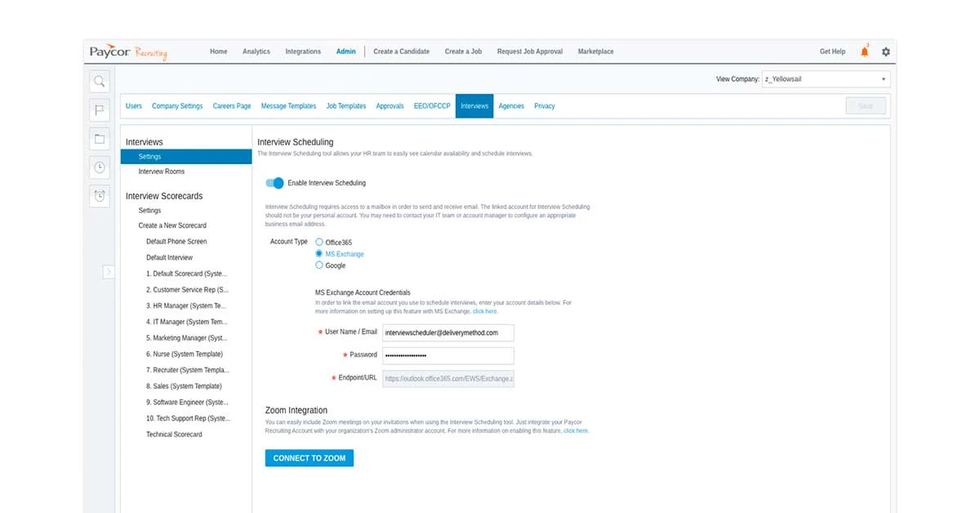Open the folder icon in the sidebar
980x513 pixels.
(99, 138)
